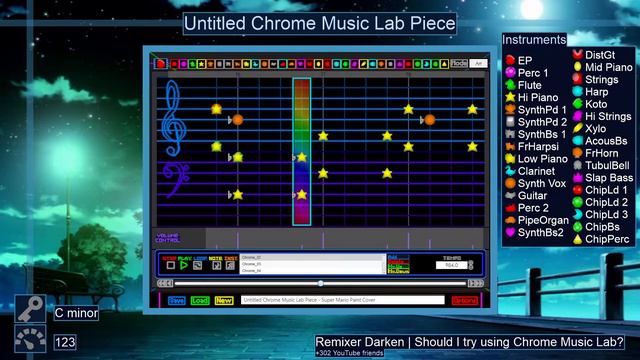Click the rainbow playhead bar on the staff
The image size is (640, 360).
point(302,151)
